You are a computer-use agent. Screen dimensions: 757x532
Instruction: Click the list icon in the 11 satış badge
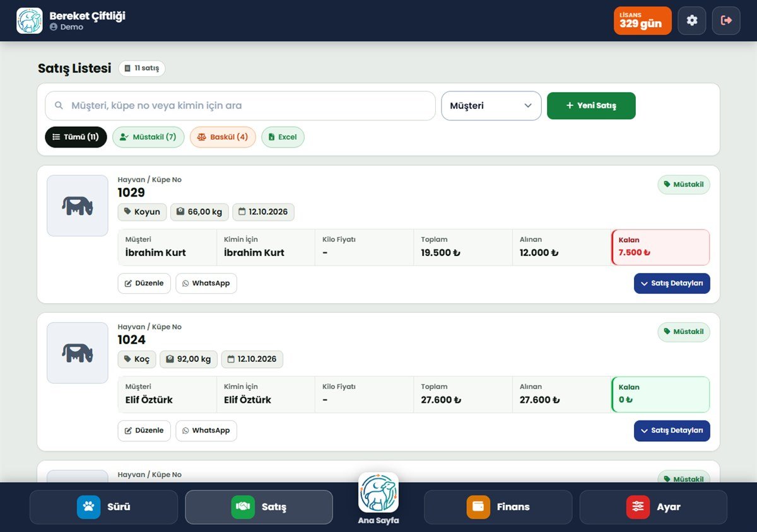tap(127, 68)
